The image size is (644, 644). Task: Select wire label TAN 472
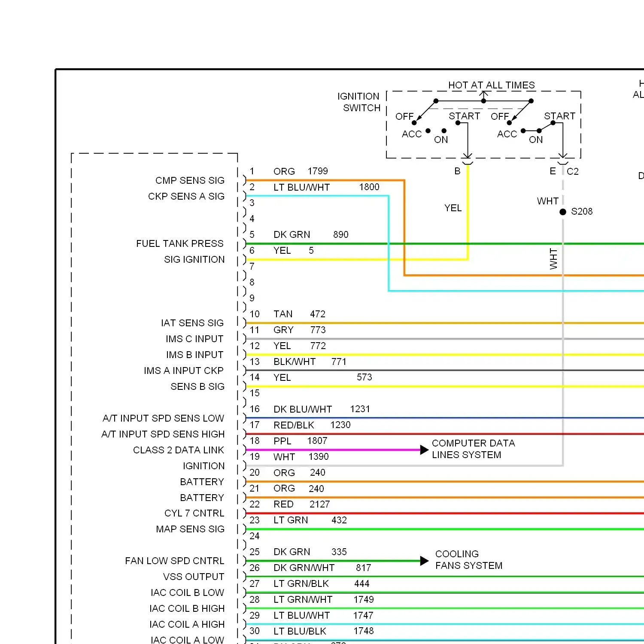click(299, 314)
